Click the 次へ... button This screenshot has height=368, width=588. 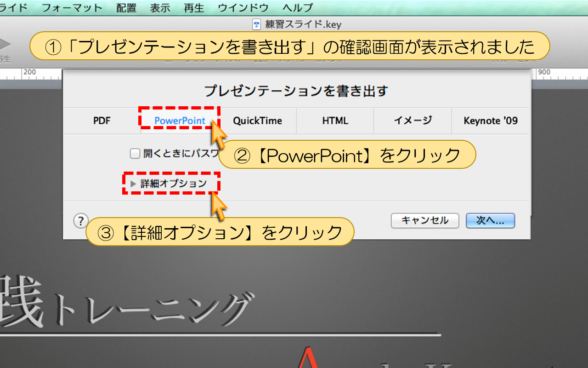coord(490,221)
